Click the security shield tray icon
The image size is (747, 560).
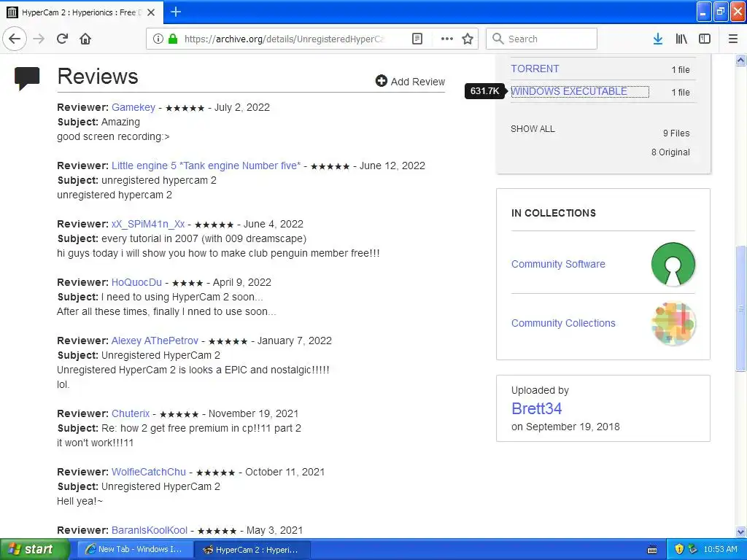[679, 550]
